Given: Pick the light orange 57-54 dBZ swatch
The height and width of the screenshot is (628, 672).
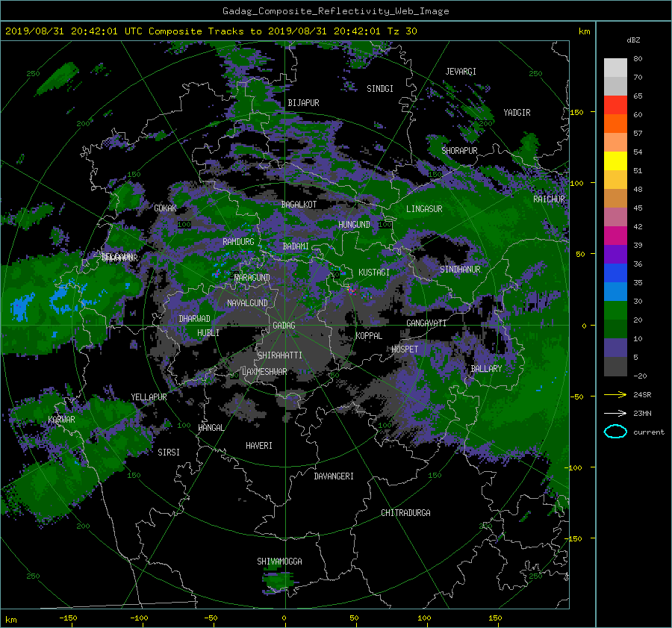Looking at the screenshot, I should click(615, 142).
